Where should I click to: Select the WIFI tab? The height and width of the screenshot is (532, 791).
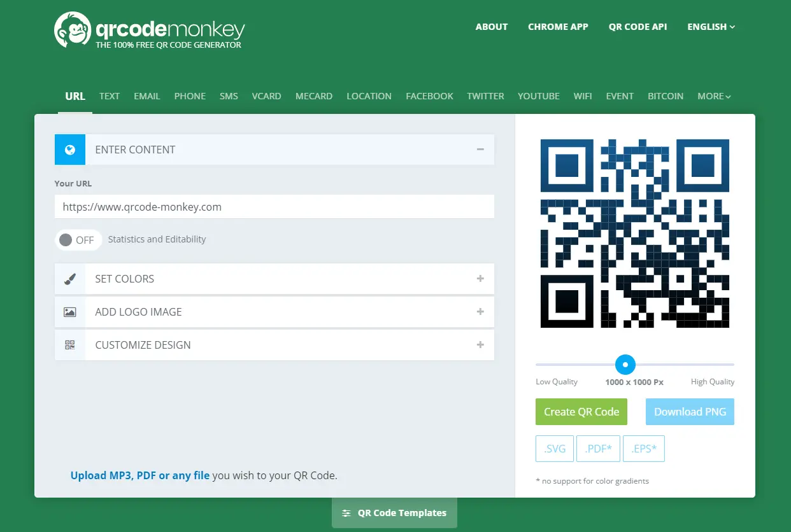click(x=582, y=96)
